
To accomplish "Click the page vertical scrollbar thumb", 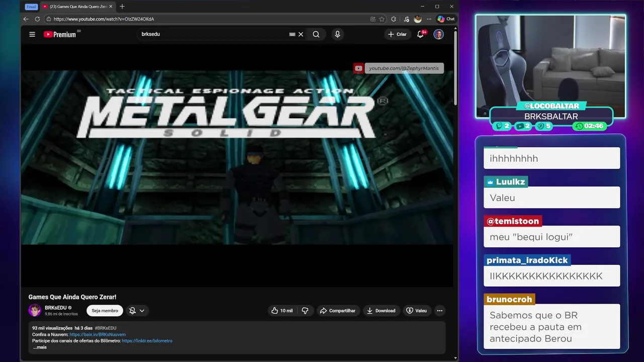I will [x=455, y=68].
